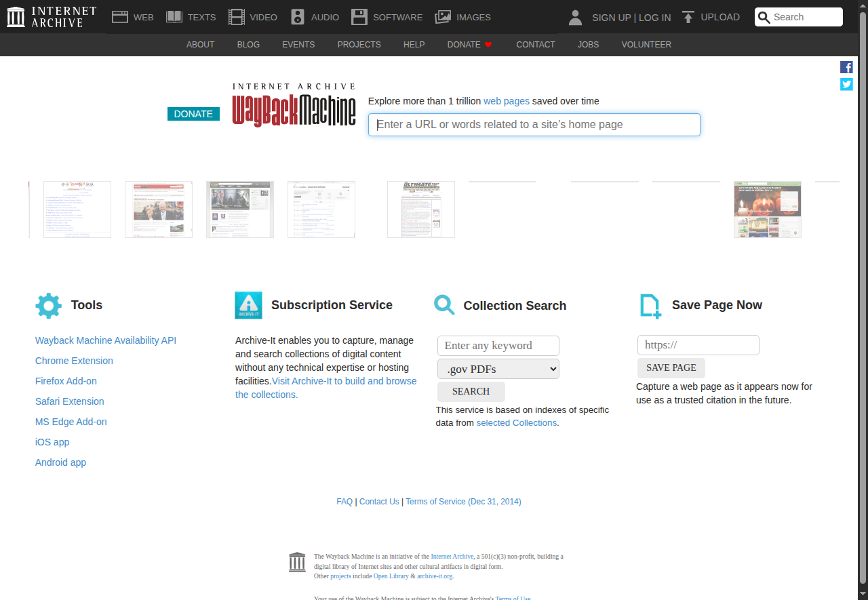Click the Upload arrow icon
The image size is (868, 600).
point(688,17)
